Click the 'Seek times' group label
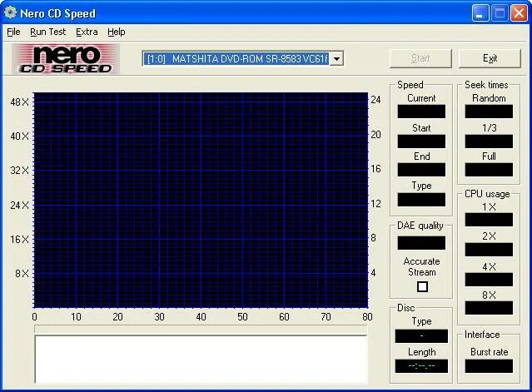 tap(486, 85)
